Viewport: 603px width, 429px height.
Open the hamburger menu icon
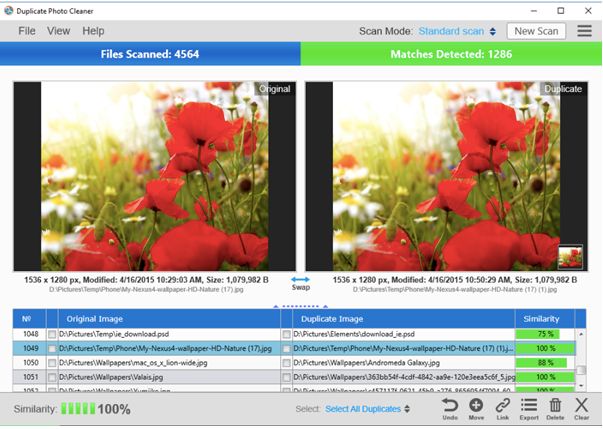point(584,31)
